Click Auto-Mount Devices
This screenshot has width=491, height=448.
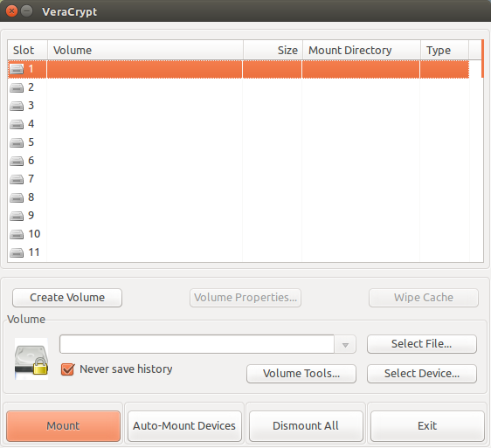click(x=184, y=426)
